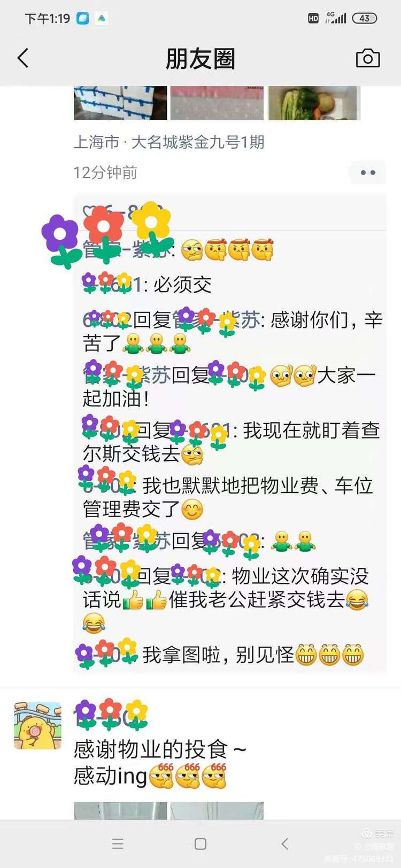Tap the Android back navigation arrow
The image size is (401, 868).
point(284,844)
